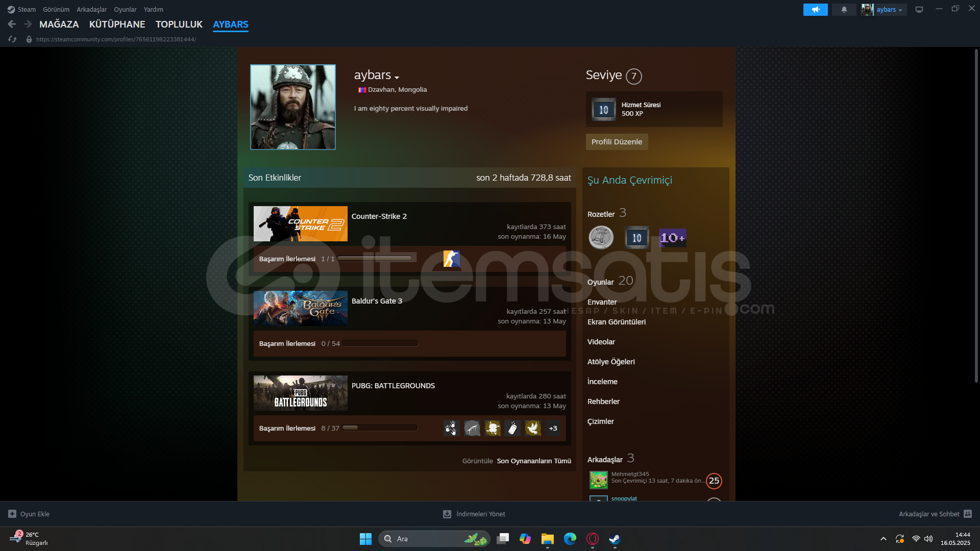
Task: Click the fourth PUBG achievement icon
Action: (512, 428)
